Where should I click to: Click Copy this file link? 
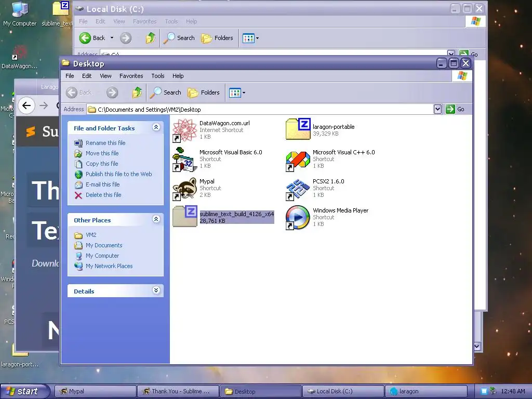tap(102, 164)
